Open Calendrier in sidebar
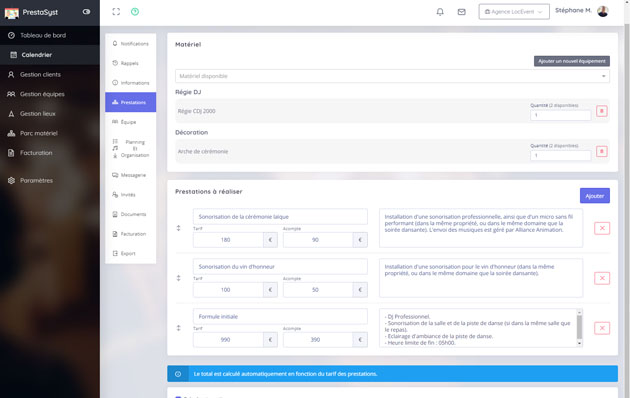Image resolution: width=630 pixels, height=398 pixels. 50,55
